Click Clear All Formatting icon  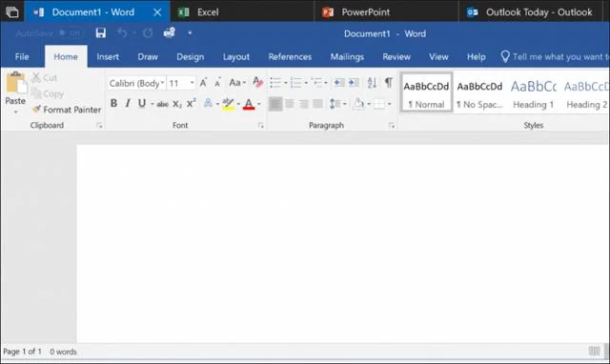(x=257, y=83)
